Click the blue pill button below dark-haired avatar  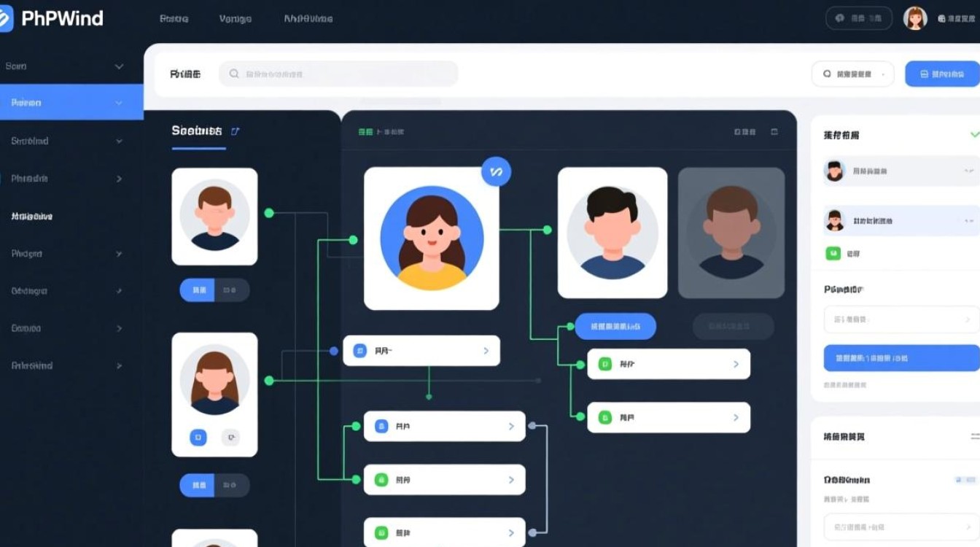click(615, 326)
